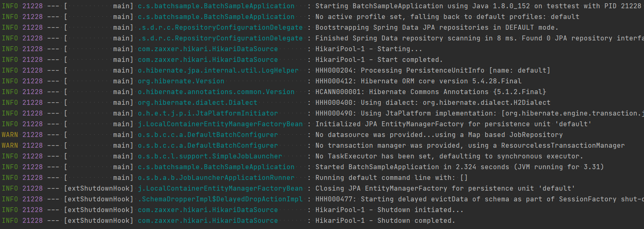Click the .SchemaDropperImpl$DelayedDropActionImpl logger name
Screen dimensions: 644x229
tap(220, 199)
